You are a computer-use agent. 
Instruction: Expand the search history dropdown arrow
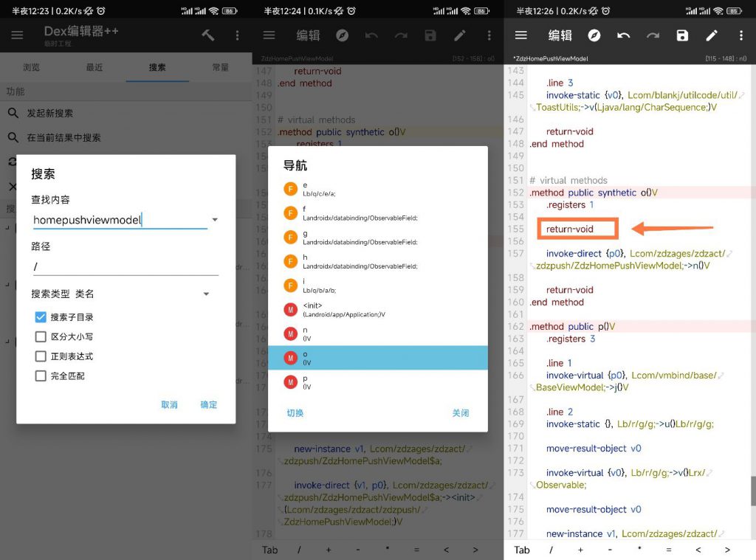click(x=215, y=220)
